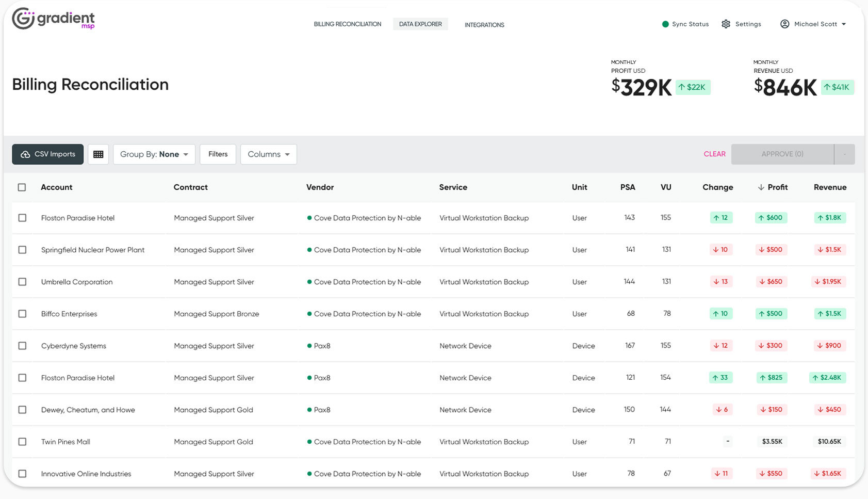868x499 pixels.
Task: Expand the Michael Scott user menu arrow
Action: (x=844, y=24)
